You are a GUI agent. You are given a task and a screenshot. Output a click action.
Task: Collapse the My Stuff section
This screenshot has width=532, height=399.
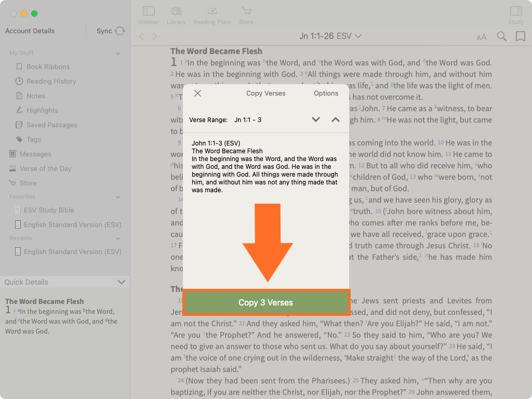pos(118,54)
